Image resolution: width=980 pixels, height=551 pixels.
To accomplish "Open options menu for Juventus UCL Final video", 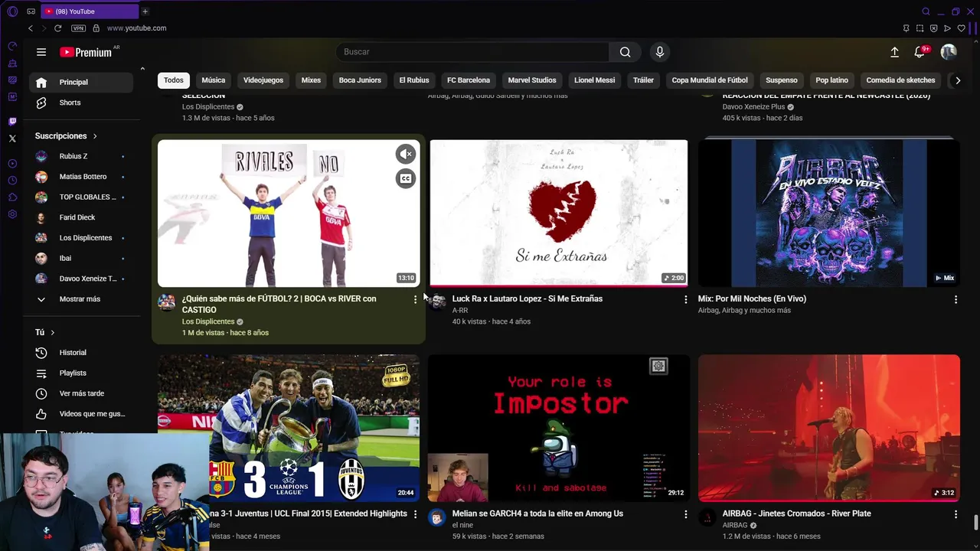I will 415,514.
